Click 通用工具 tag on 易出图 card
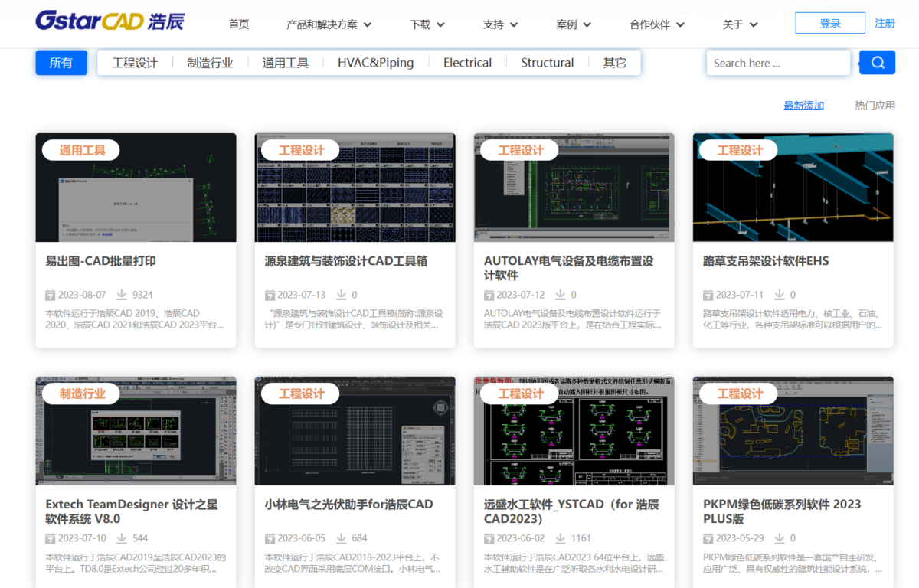 (83, 150)
